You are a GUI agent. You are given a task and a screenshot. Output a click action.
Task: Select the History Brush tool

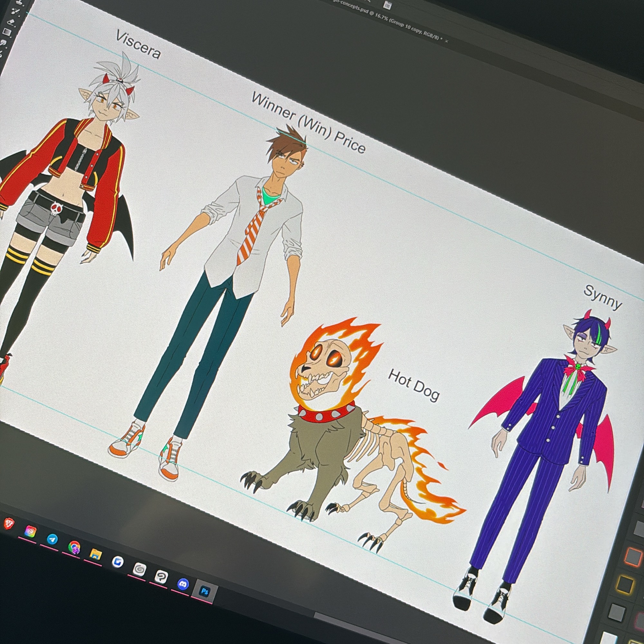[x=15, y=11]
